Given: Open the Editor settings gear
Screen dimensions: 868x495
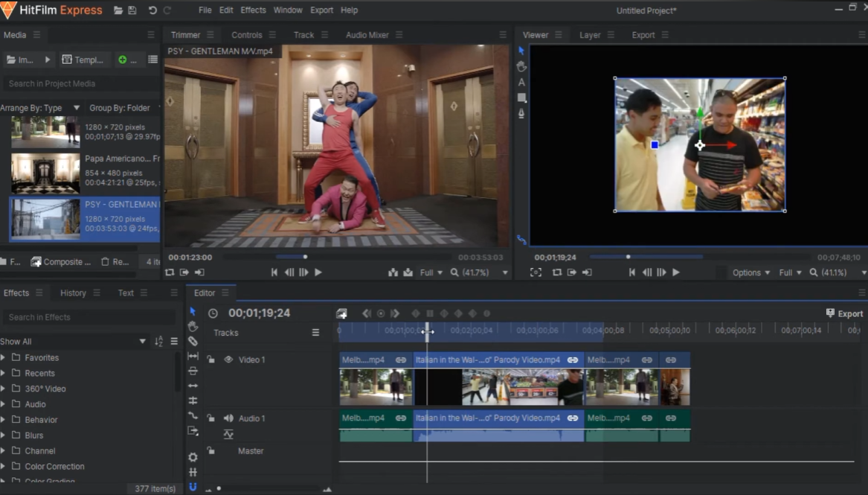Looking at the screenshot, I should pos(193,457).
